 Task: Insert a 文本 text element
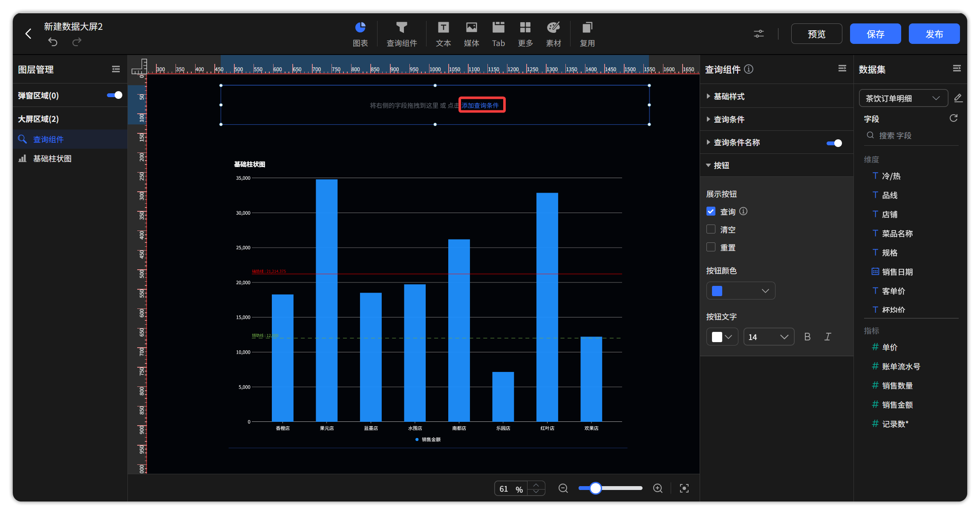(x=443, y=34)
